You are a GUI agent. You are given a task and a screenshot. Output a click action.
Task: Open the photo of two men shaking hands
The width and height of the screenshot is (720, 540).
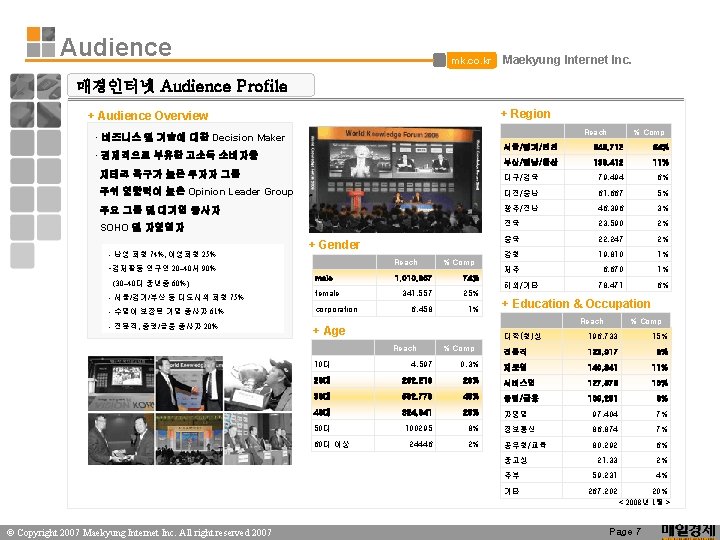[189, 383]
